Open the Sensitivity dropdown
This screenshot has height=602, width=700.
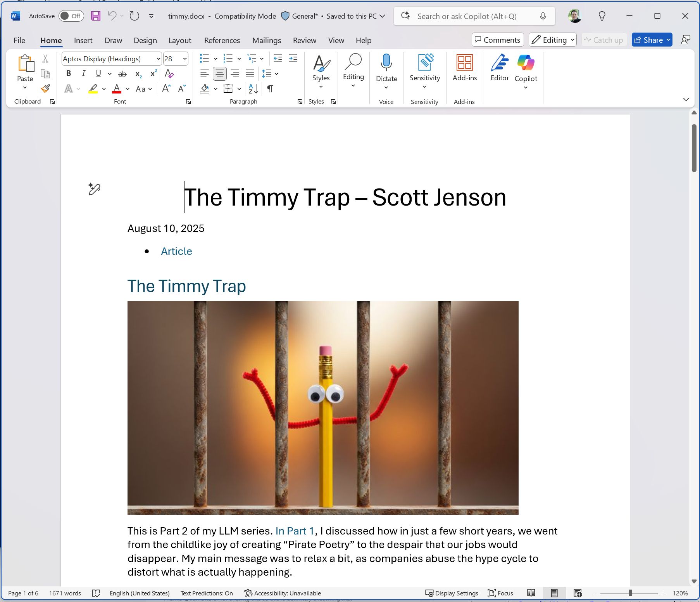point(424,87)
